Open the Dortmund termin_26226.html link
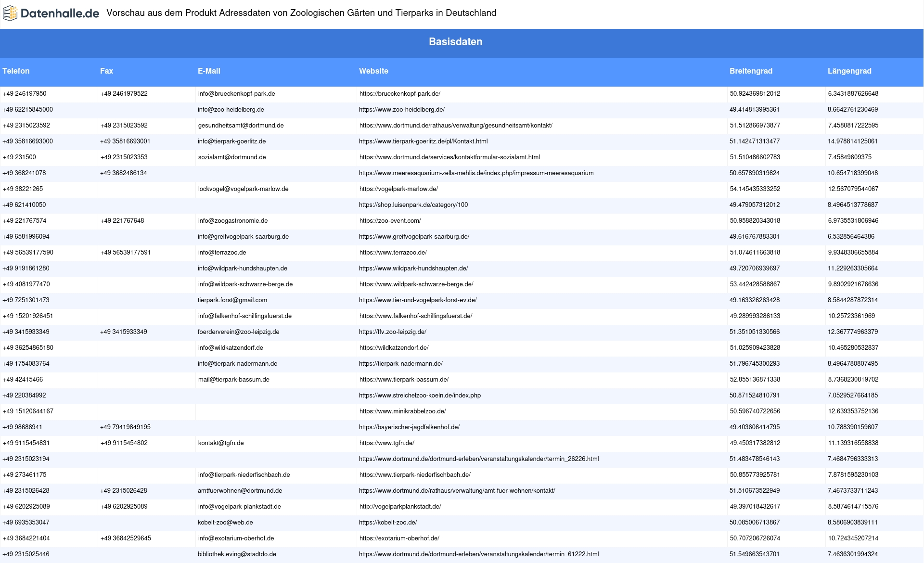Viewport: 924px width, 563px height. pyautogui.click(x=479, y=459)
